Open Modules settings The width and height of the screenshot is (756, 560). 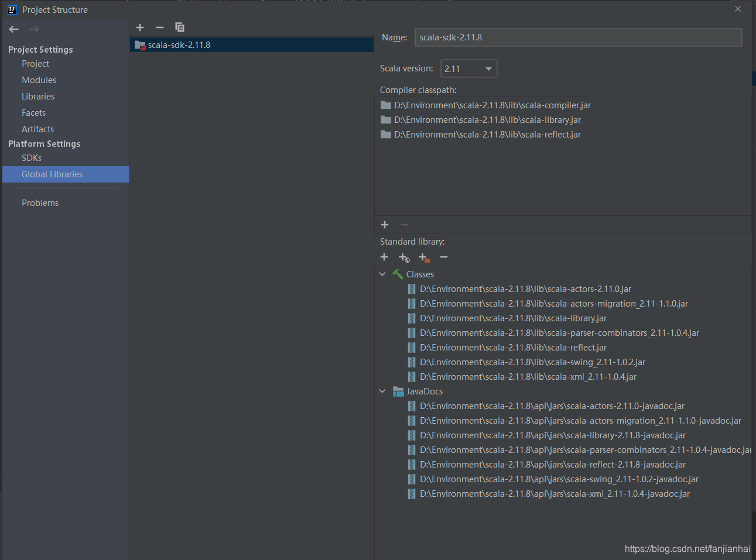pos(39,80)
